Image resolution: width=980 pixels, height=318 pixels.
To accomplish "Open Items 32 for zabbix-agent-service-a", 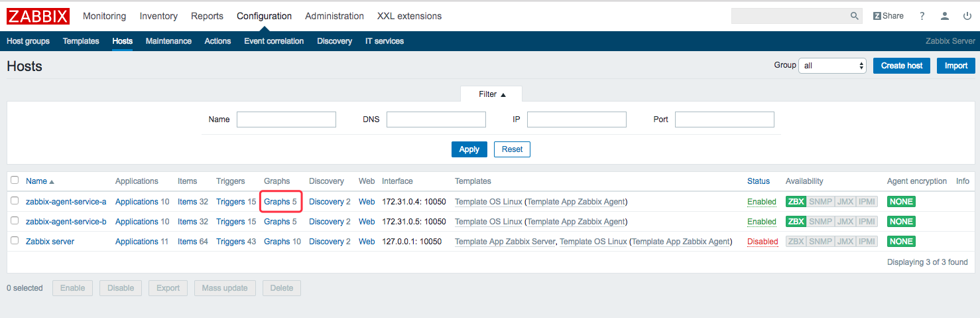I will [x=193, y=202].
